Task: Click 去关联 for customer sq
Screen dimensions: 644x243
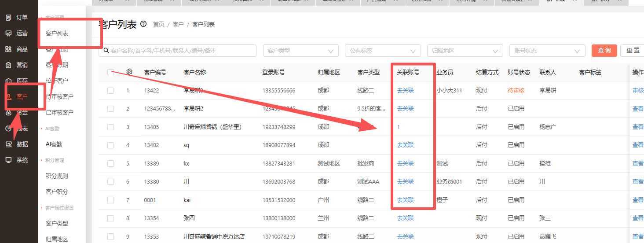Action: click(406, 145)
